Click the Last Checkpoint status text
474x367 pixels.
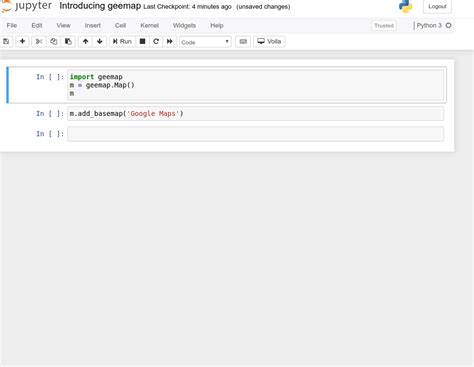coord(187,7)
